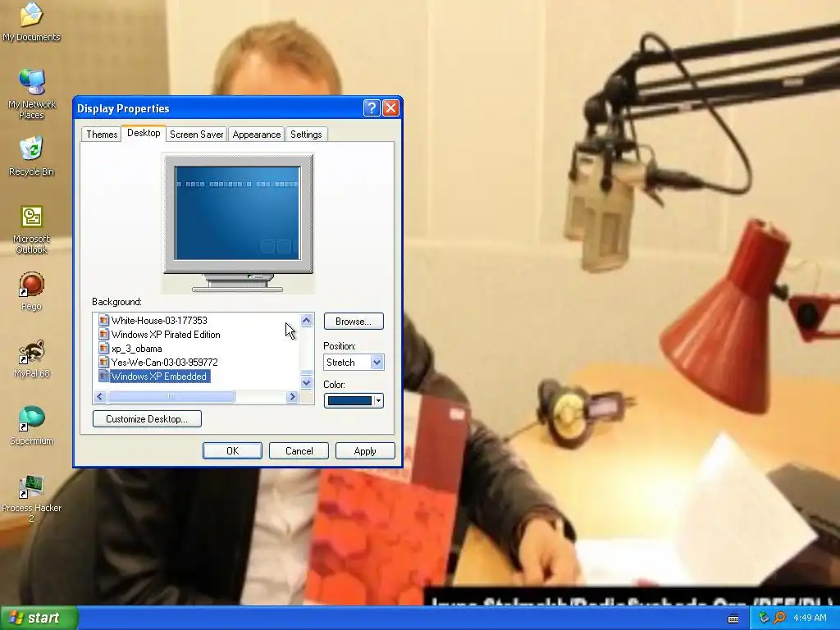Switch to the Themes tab

pos(102,135)
